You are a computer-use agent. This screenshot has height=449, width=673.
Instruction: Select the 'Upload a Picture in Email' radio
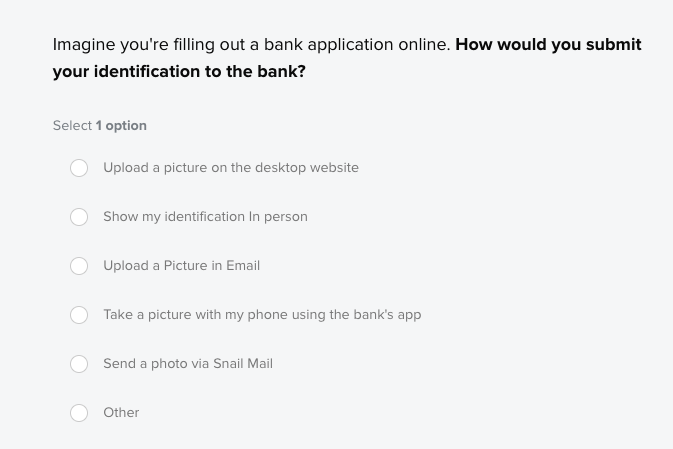pos(79,266)
